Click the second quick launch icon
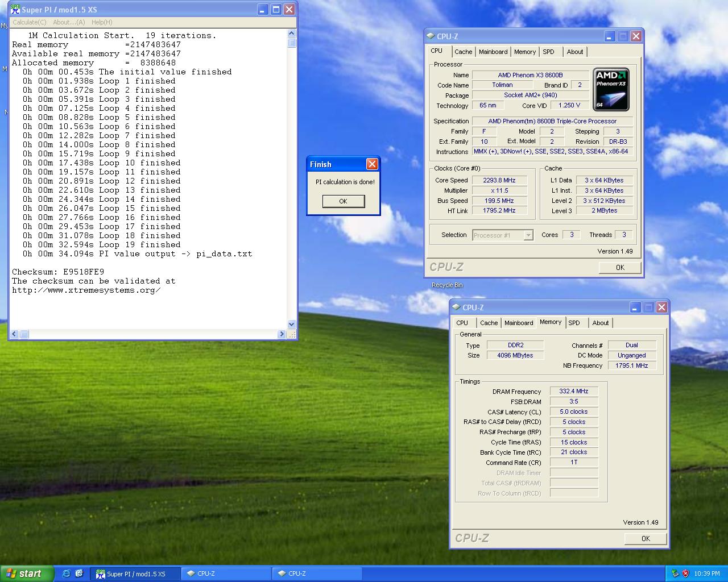This screenshot has height=582, width=728. (x=79, y=573)
